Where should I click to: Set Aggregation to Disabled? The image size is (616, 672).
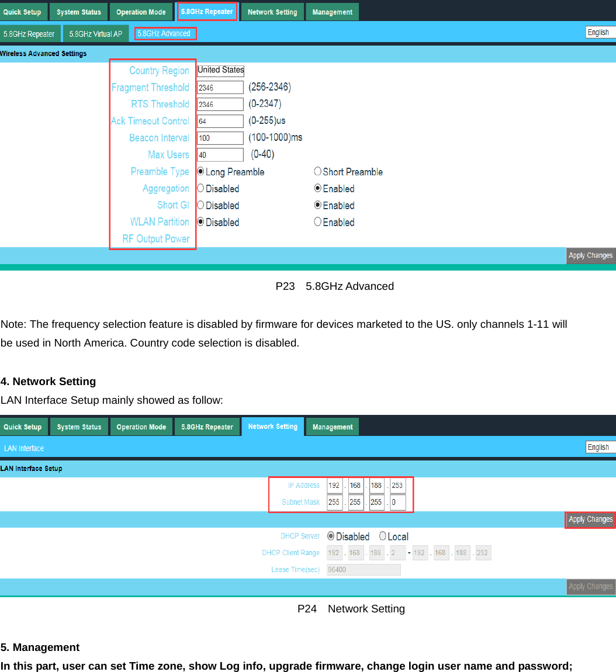click(x=200, y=188)
